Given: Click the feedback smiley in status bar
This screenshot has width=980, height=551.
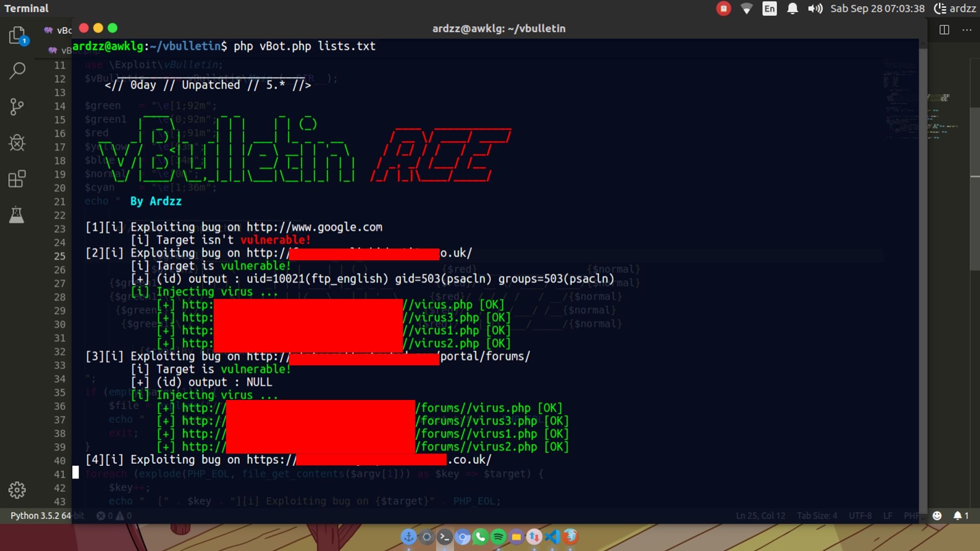Looking at the screenshot, I should [937, 516].
